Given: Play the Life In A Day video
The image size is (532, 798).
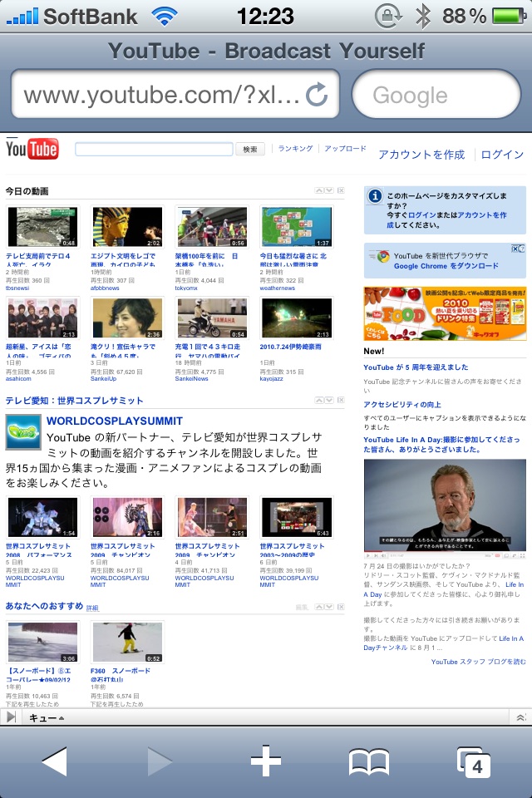Looking at the screenshot, I should click(445, 509).
